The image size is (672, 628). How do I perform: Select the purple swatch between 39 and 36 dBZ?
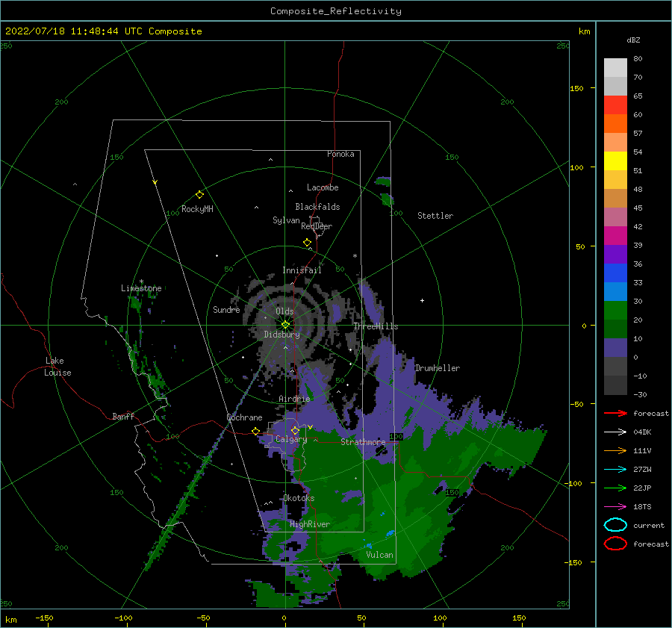[615, 254]
